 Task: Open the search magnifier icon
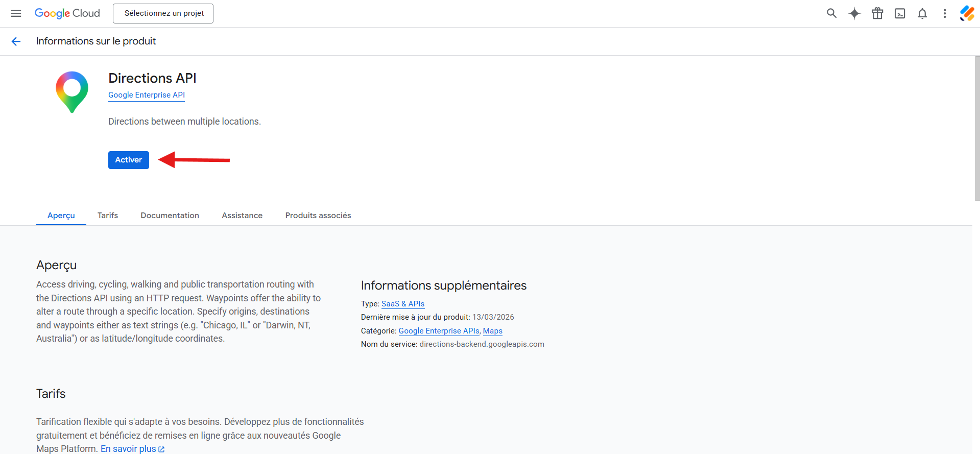point(831,13)
